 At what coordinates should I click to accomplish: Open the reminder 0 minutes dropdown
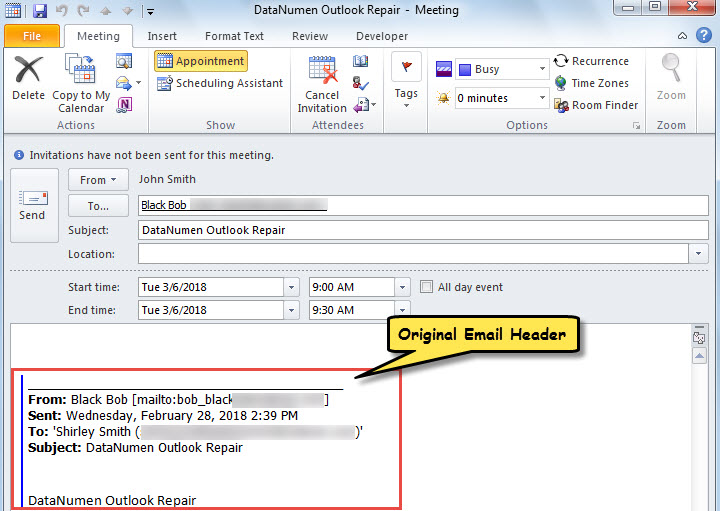pyautogui.click(x=542, y=98)
